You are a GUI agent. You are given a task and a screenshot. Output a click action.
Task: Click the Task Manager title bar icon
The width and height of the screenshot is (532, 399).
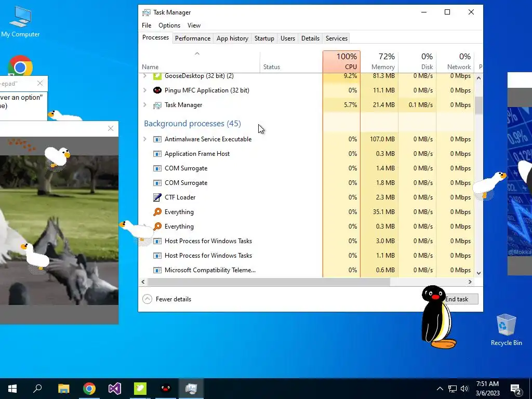(x=146, y=12)
